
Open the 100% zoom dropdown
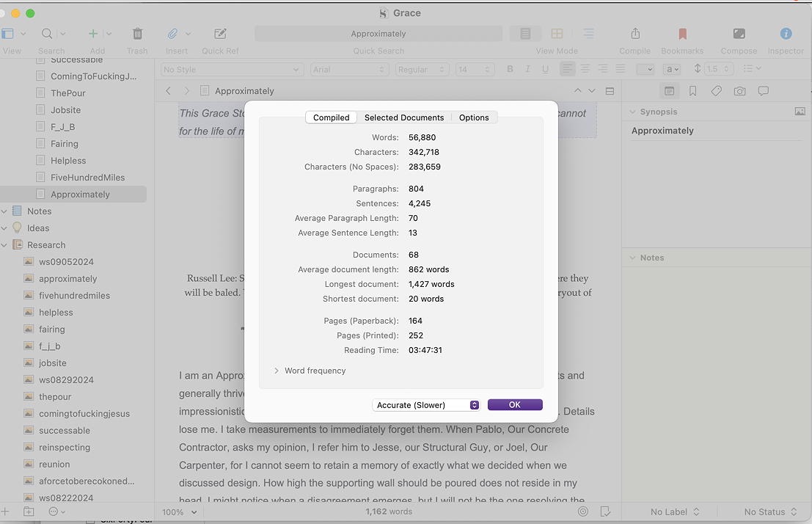tap(180, 512)
